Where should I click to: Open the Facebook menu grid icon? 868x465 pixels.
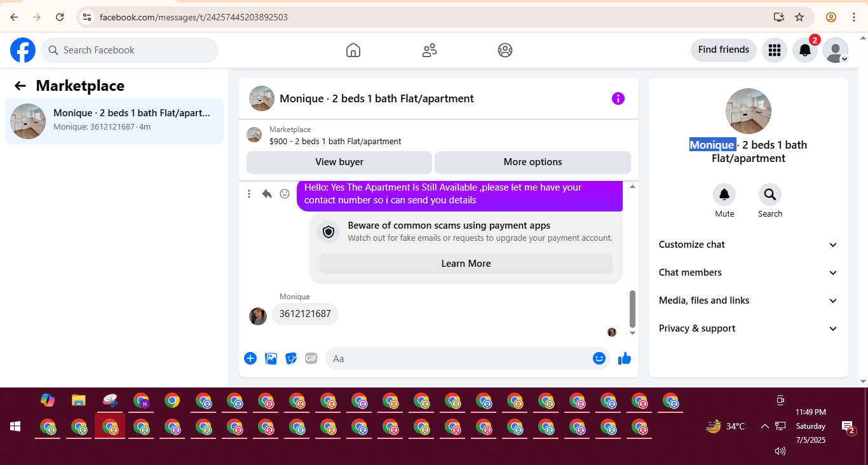pyautogui.click(x=775, y=50)
